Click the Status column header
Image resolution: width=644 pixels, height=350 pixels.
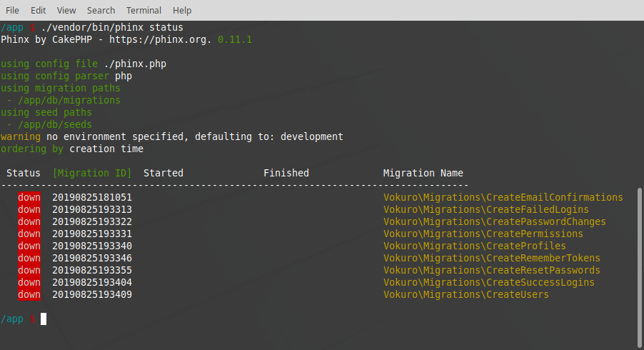(24, 173)
